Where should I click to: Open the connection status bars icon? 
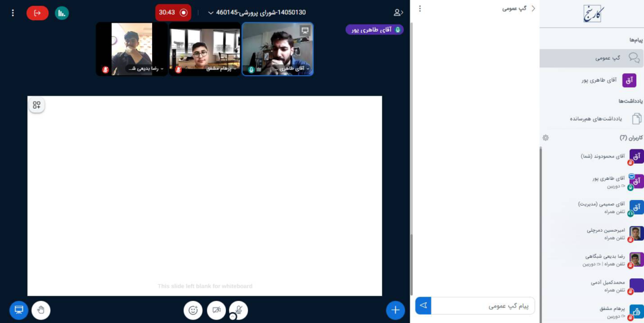pyautogui.click(x=61, y=13)
